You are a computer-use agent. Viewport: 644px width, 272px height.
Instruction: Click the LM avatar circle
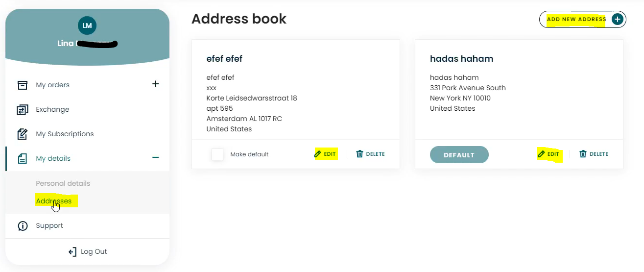point(87,25)
